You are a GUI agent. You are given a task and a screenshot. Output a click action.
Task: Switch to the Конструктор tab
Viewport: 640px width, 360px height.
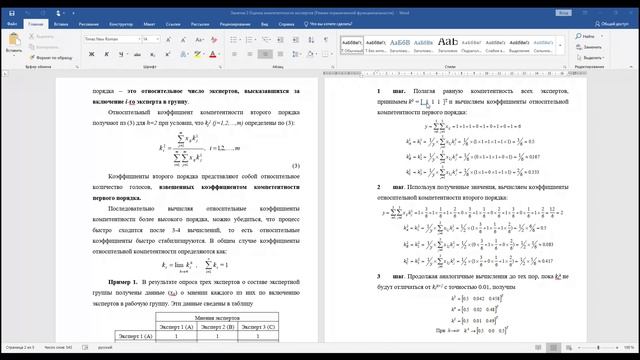click(x=121, y=24)
